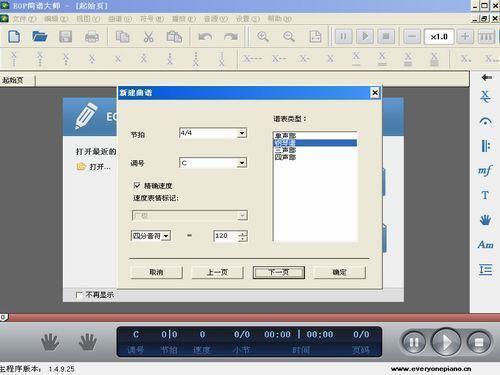This screenshot has height=375, width=500.
Task: Click the crossed X sidebar icon
Action: pos(485,97)
